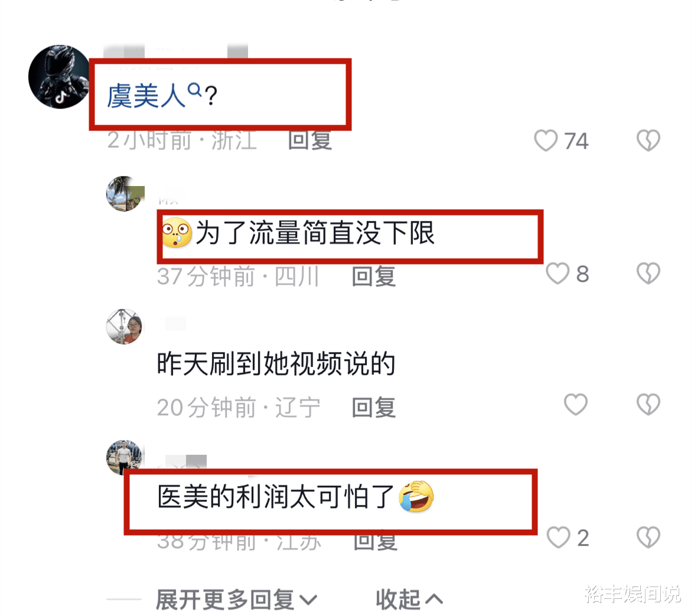
Task: Reply to the 20分钟前 辽宁 comment
Action: point(373,408)
